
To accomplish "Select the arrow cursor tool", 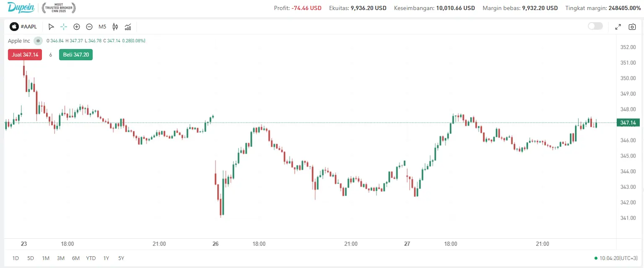I will pos(51,27).
